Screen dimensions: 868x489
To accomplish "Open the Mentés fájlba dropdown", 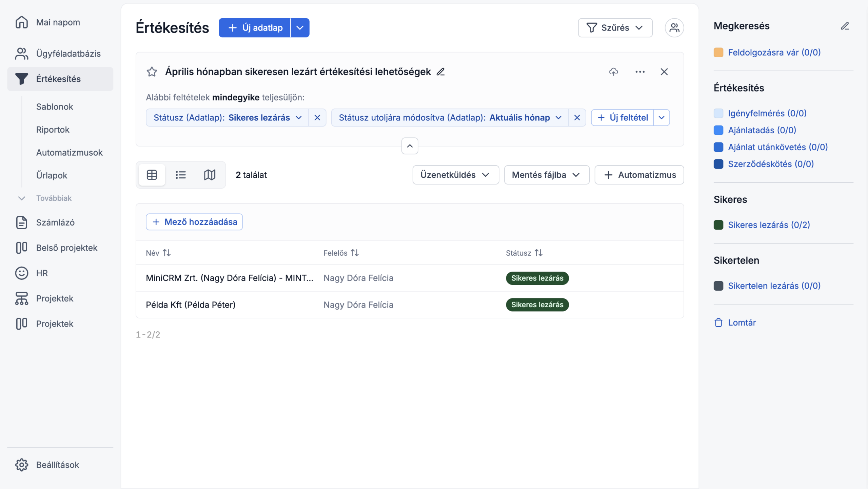I will click(546, 175).
